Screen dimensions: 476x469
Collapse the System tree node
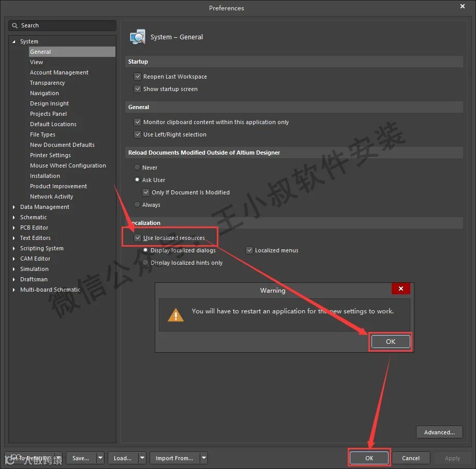click(13, 41)
